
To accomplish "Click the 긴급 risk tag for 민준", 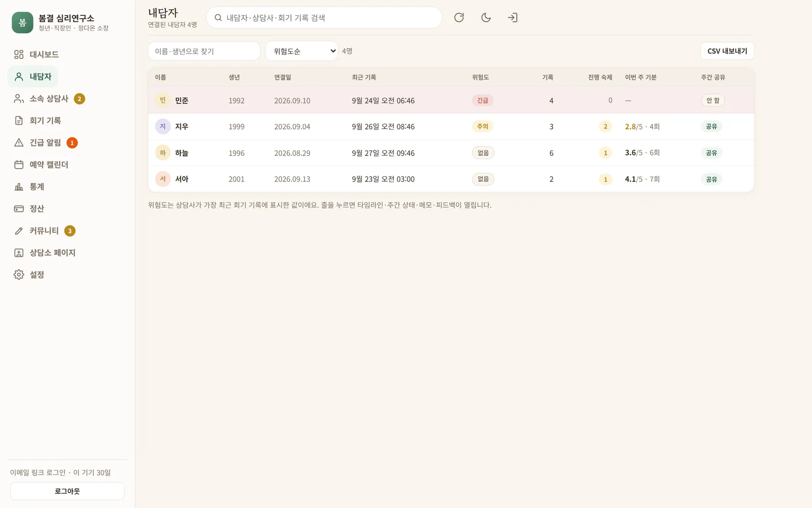I will coord(483,101).
